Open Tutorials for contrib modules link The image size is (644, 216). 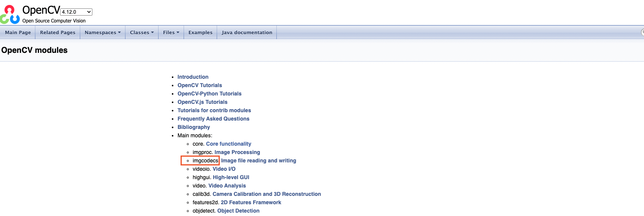coord(214,110)
